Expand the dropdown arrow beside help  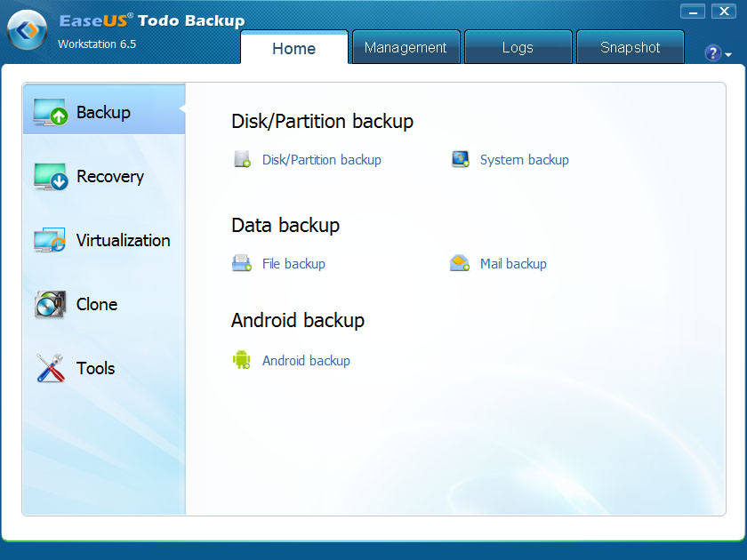728,54
